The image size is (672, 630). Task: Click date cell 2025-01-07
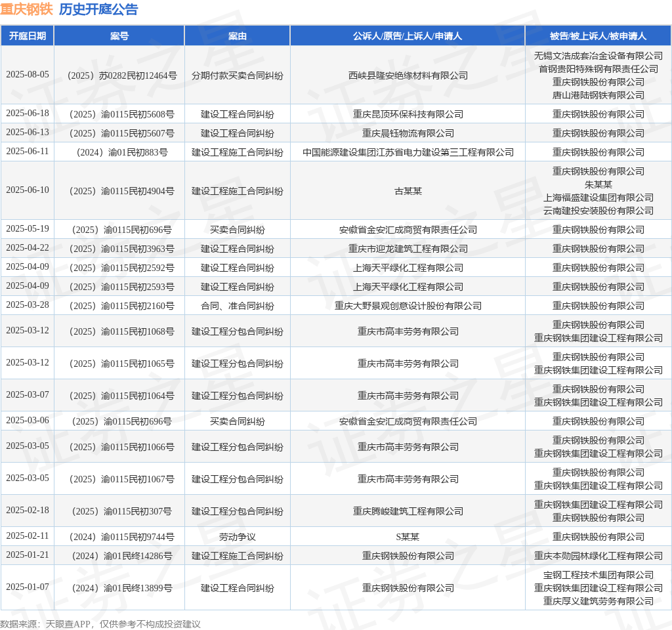click(x=28, y=587)
